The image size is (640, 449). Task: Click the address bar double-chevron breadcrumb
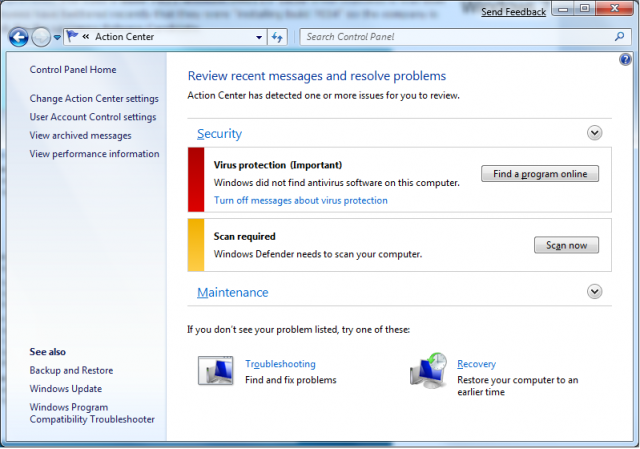(86, 37)
